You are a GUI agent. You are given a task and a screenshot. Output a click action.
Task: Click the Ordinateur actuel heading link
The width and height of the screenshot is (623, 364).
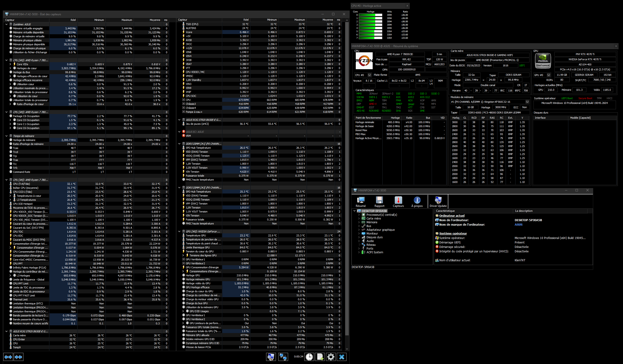pos(452,216)
